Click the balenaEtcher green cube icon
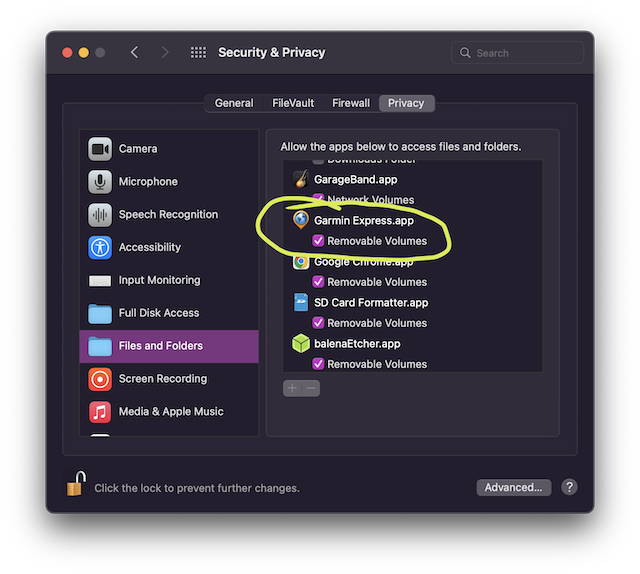This screenshot has height=574, width=640. pos(301,343)
